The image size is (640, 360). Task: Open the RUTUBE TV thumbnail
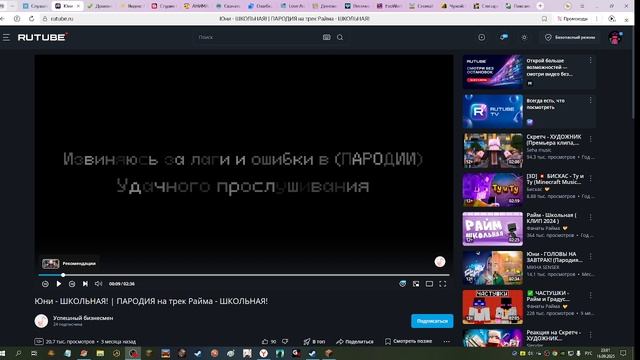pyautogui.click(x=493, y=111)
